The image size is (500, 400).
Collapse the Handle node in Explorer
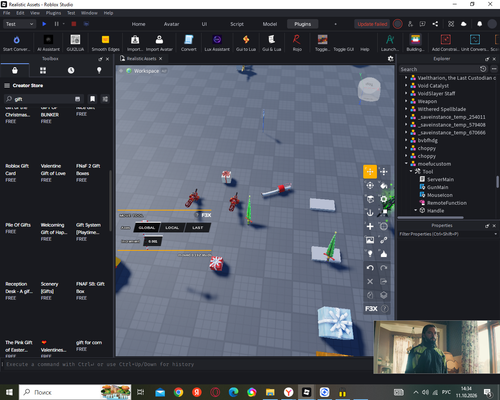(416, 210)
